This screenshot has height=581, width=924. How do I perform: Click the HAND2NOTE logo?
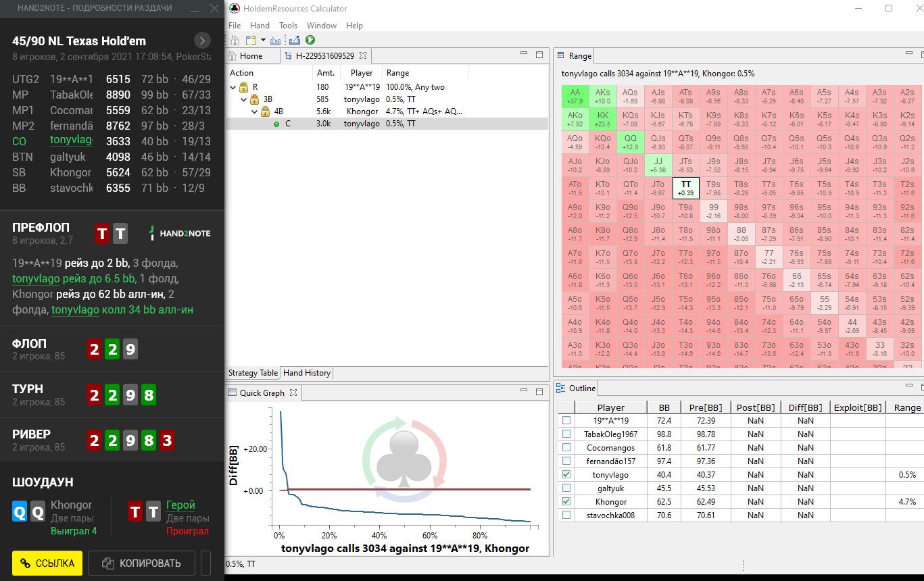pyautogui.click(x=180, y=233)
